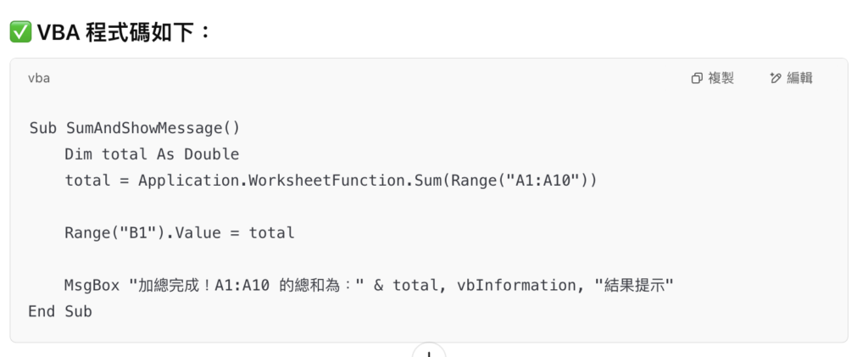Click the "結果提示" title string
Viewport: 868px width, 357px height.
pyautogui.click(x=627, y=285)
